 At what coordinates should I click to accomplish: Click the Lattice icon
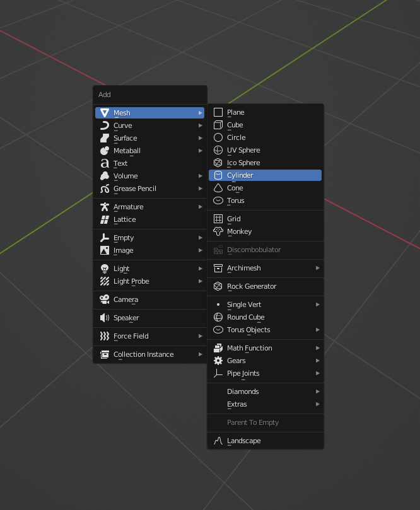[x=105, y=219]
